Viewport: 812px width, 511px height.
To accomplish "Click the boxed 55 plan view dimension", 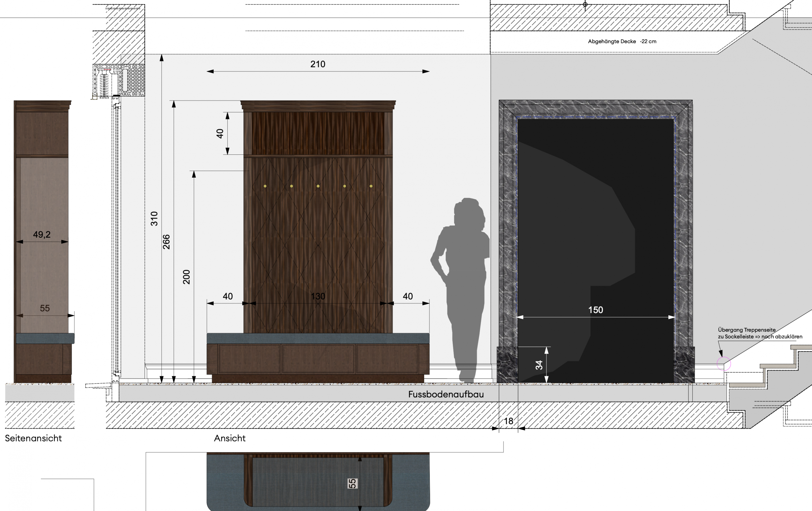I will (x=352, y=483).
